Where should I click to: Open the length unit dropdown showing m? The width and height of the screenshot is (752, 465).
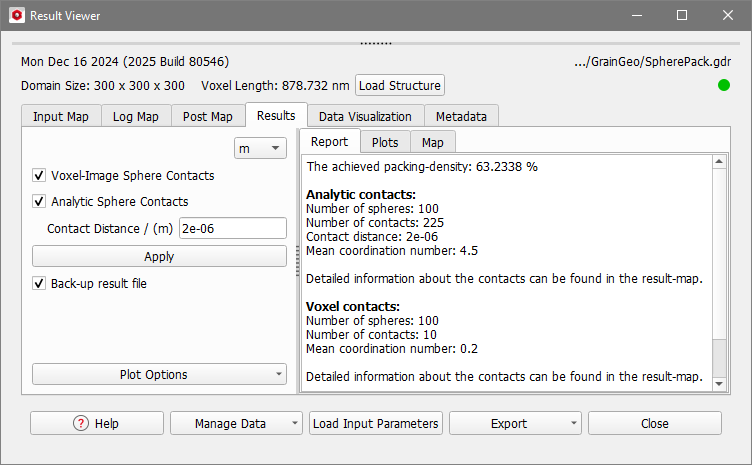tap(260, 149)
